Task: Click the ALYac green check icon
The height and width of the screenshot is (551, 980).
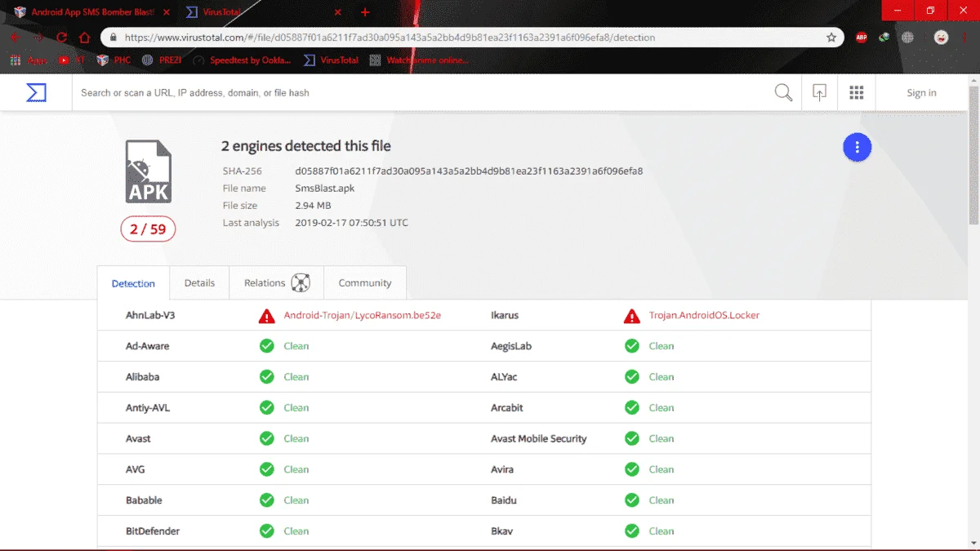Action: tap(631, 377)
